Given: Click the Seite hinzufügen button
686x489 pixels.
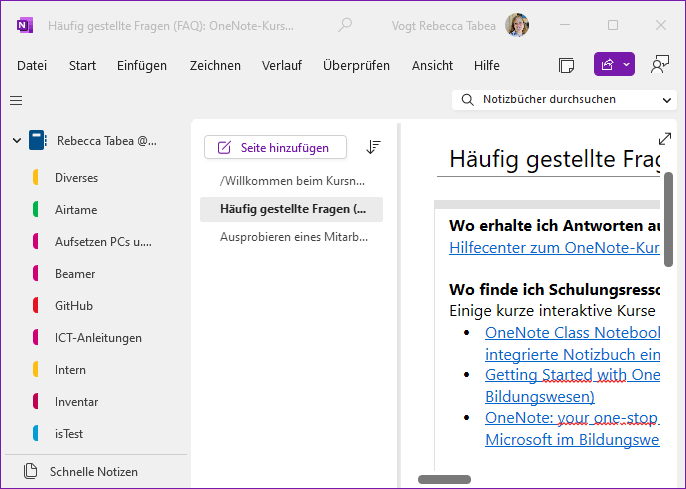Looking at the screenshot, I should point(275,147).
